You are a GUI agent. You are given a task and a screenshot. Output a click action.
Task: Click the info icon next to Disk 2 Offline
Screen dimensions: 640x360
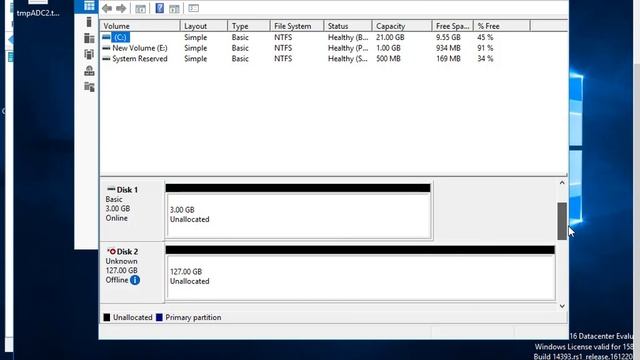[x=135, y=280]
